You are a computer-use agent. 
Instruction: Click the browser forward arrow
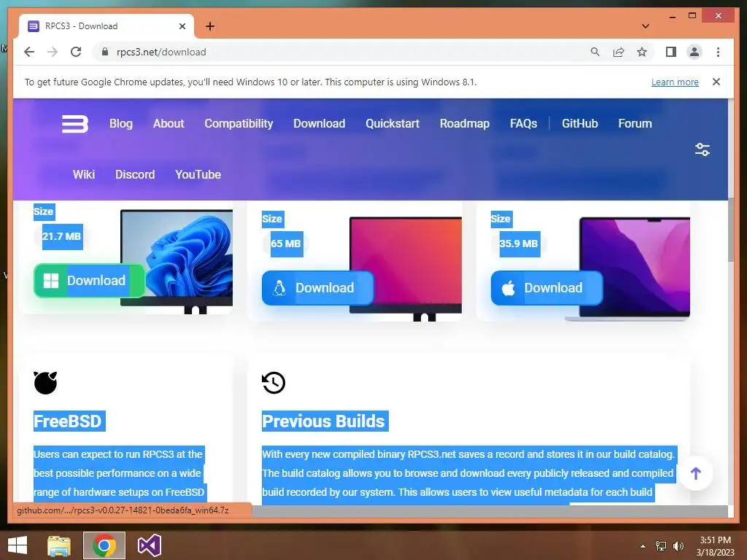(53, 52)
